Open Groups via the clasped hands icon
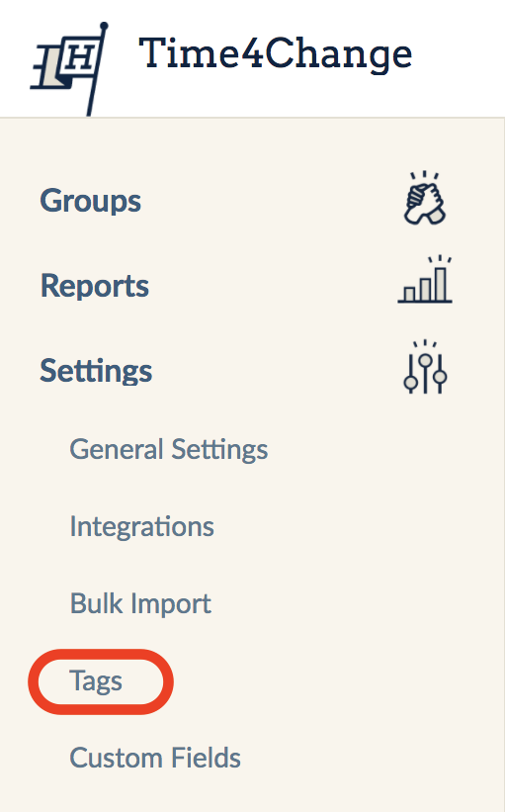Image resolution: width=505 pixels, height=812 pixels. (x=425, y=198)
